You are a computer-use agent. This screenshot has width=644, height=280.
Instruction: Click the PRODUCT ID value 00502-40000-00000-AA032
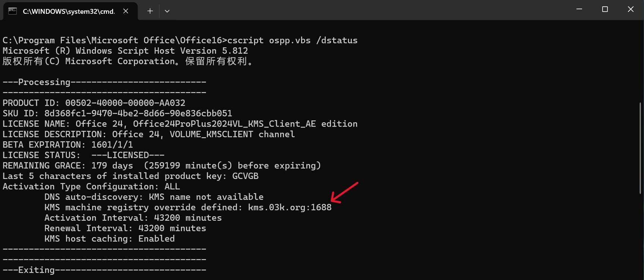pyautogui.click(x=125, y=103)
